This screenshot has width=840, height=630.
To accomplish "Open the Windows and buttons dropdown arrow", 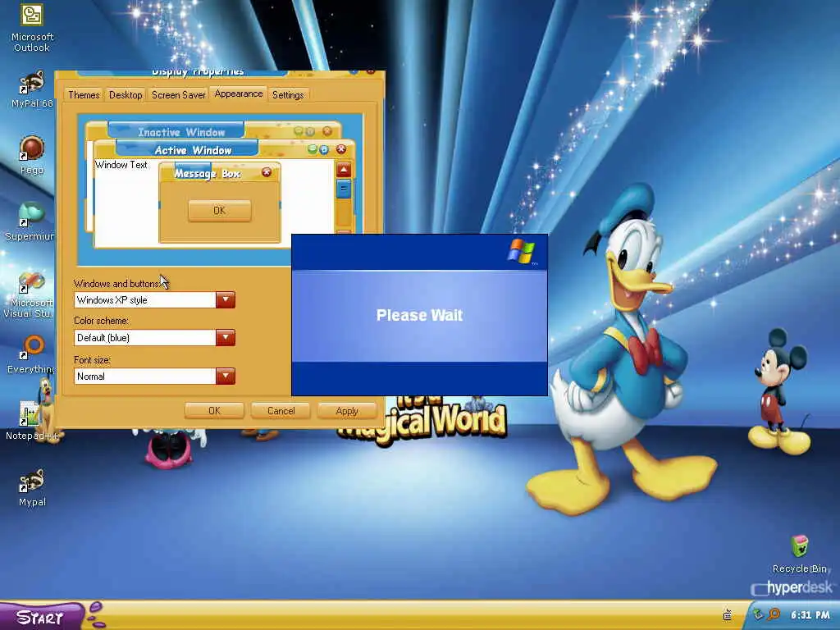I will pyautogui.click(x=226, y=299).
